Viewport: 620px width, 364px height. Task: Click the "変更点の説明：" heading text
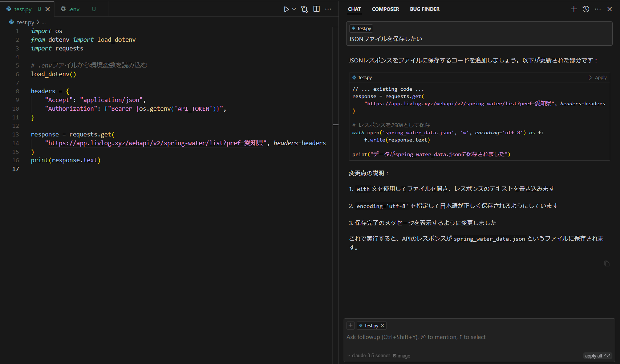(369, 173)
